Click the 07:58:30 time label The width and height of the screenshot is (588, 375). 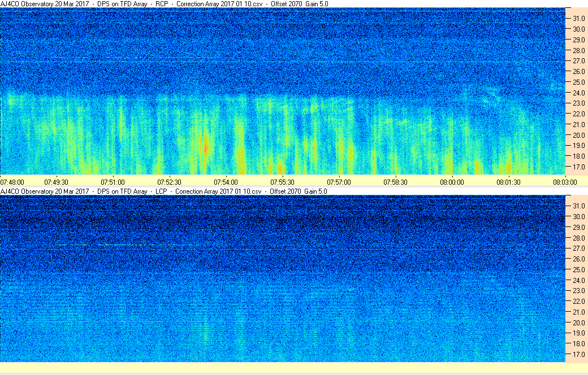(x=395, y=182)
